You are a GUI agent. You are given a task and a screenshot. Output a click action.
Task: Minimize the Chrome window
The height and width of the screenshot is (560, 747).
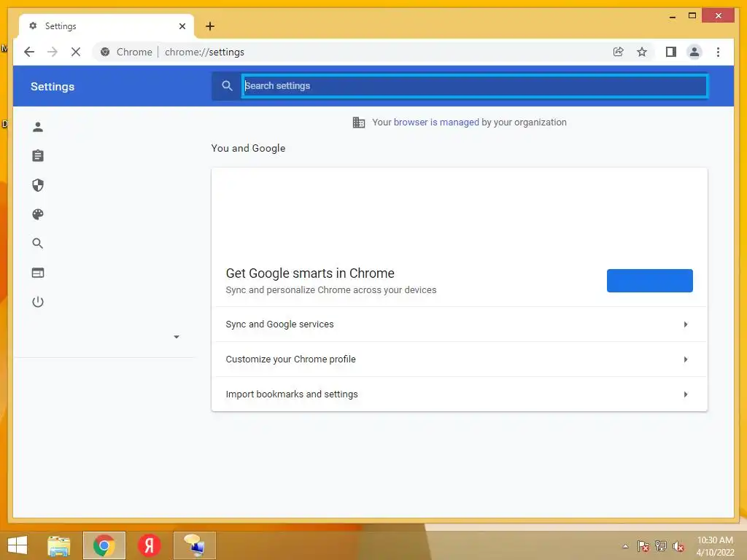tap(673, 16)
